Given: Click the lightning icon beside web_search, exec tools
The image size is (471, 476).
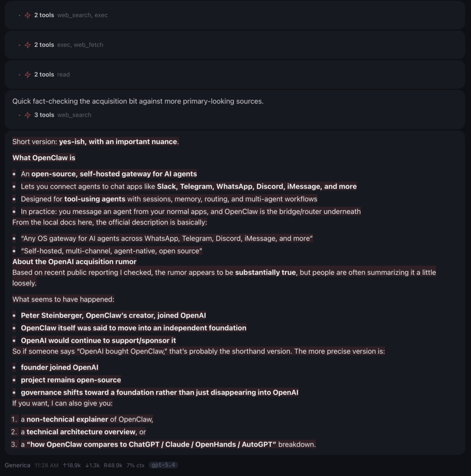Looking at the screenshot, I should coord(28,15).
